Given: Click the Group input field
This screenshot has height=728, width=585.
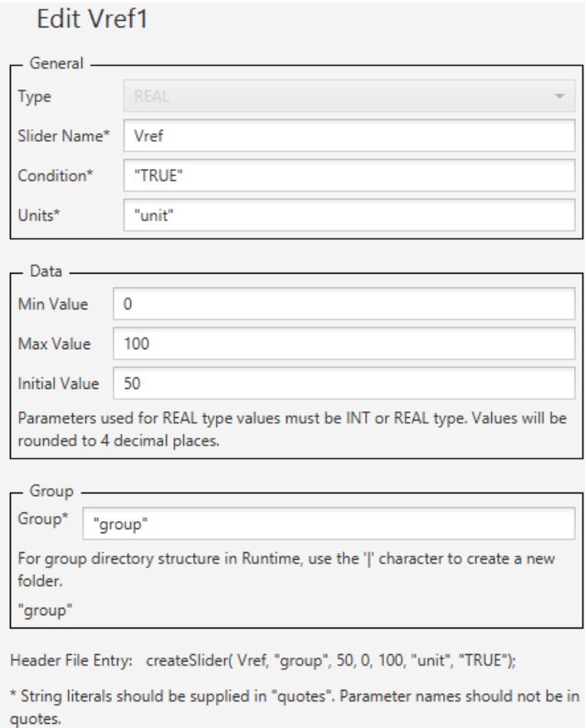Looking at the screenshot, I should coord(329,523).
